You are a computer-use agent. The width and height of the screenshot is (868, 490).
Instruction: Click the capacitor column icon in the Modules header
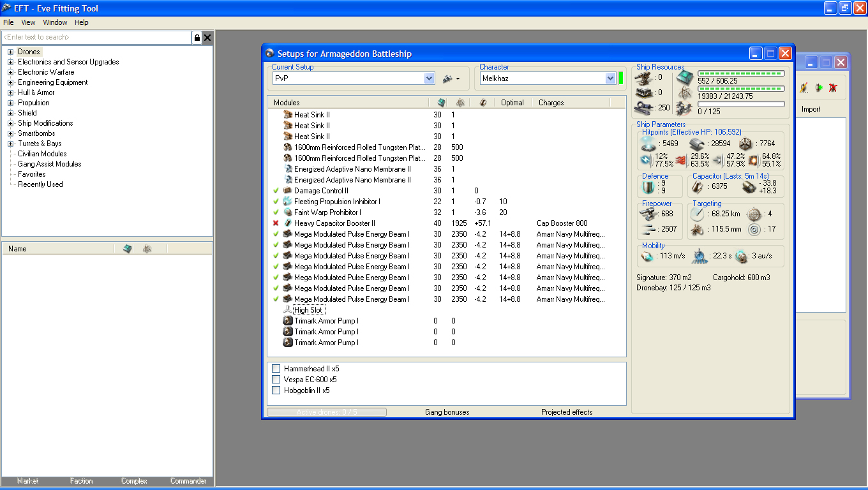pyautogui.click(x=483, y=103)
